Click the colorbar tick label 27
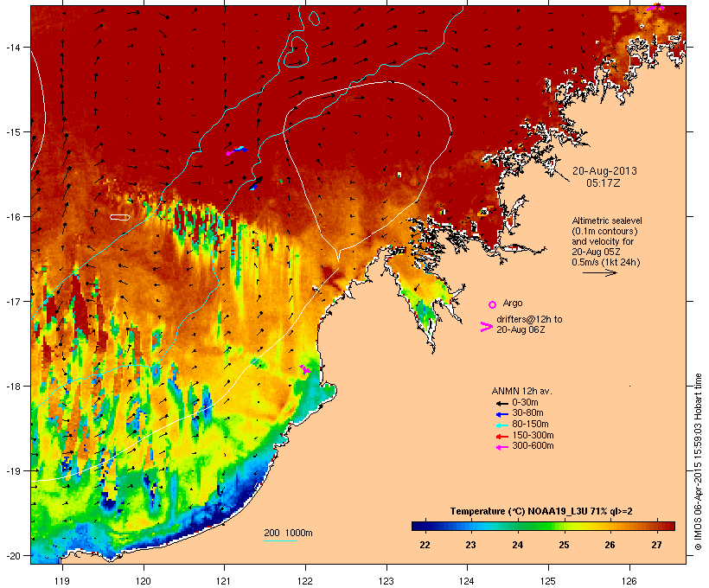The height and width of the screenshot is (588, 709). pyautogui.click(x=656, y=545)
